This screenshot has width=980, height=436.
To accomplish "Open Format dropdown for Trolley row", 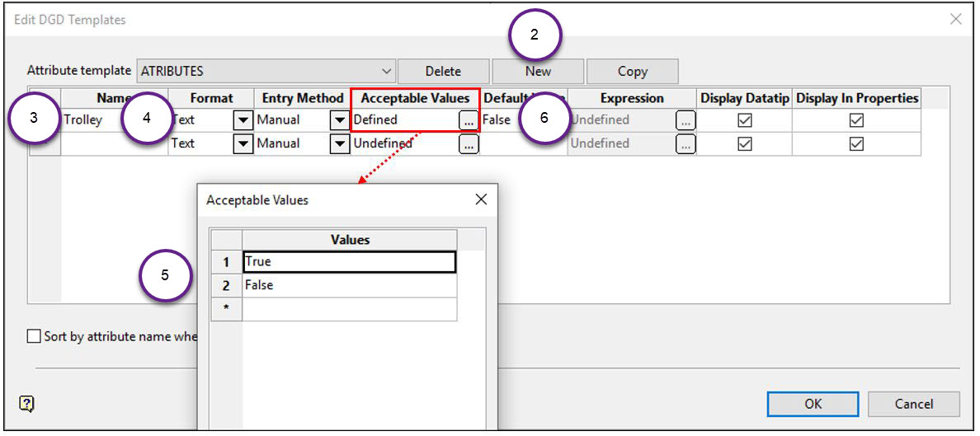I will coord(243,120).
